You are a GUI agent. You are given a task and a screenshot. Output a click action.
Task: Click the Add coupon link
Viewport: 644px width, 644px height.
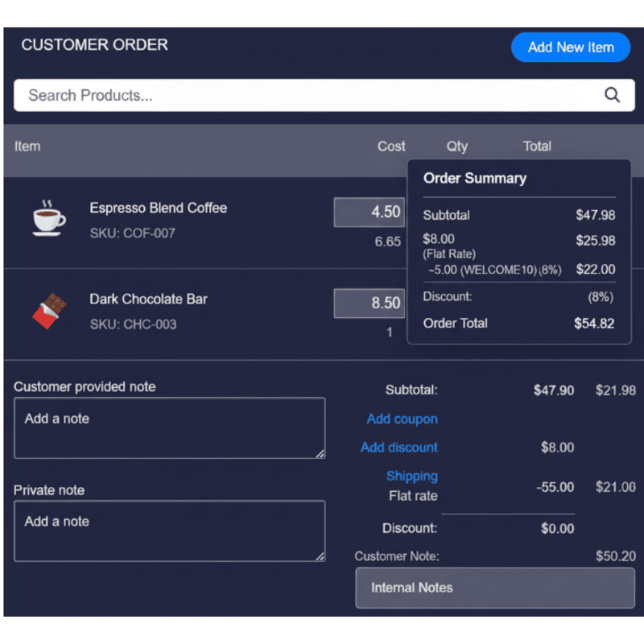coord(402,419)
